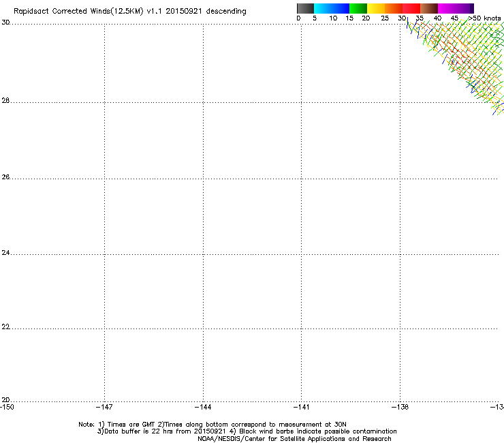Click the '>50 knots' legend label

tap(485, 18)
